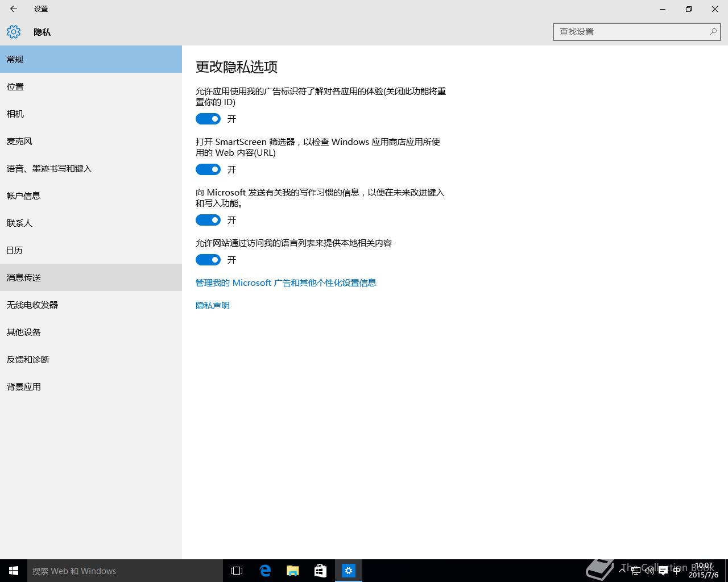Select the 常规 category
Screen dimensions: 728x582
coord(91,59)
